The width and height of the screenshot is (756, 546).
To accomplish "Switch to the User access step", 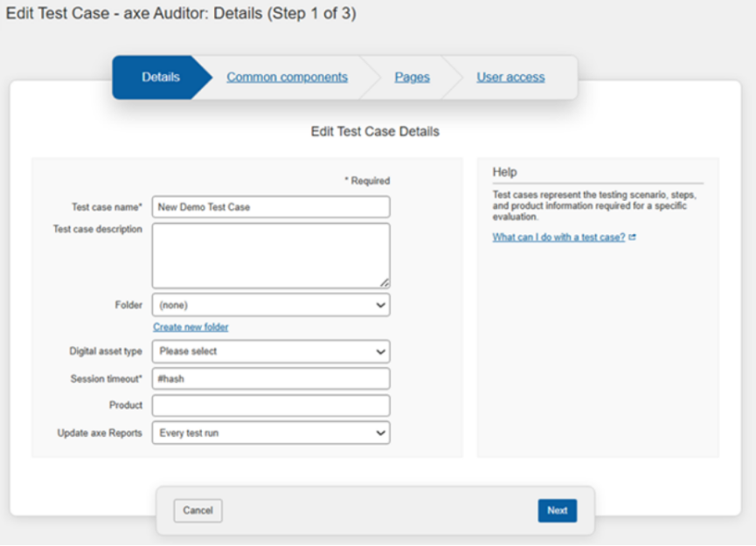I will [x=510, y=77].
